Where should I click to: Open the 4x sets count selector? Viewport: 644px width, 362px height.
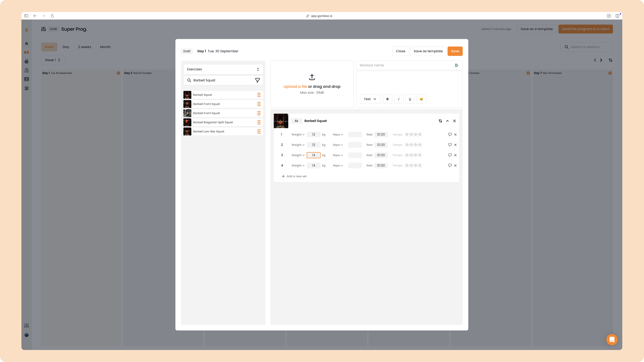[296, 121]
